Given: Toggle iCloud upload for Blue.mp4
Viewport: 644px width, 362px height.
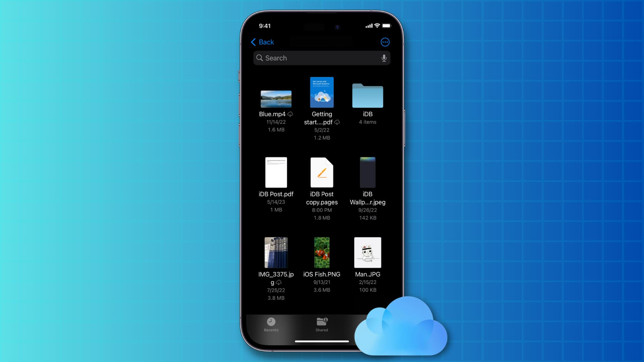Looking at the screenshot, I should [290, 114].
